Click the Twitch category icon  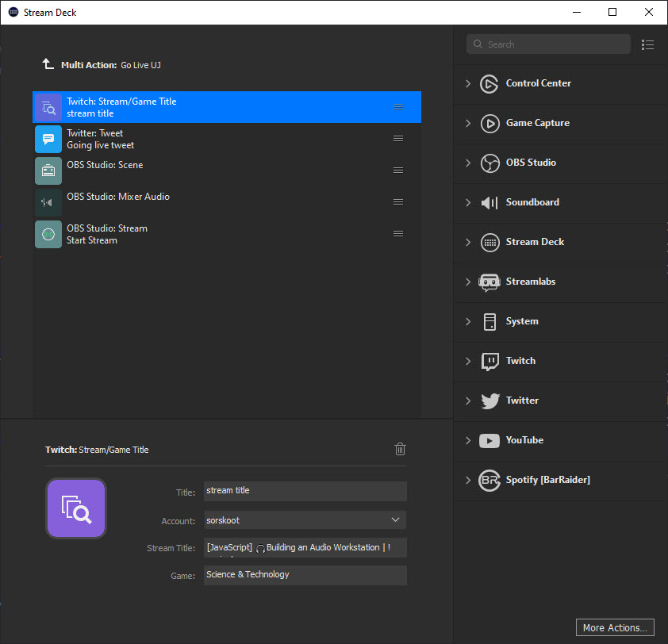point(490,362)
